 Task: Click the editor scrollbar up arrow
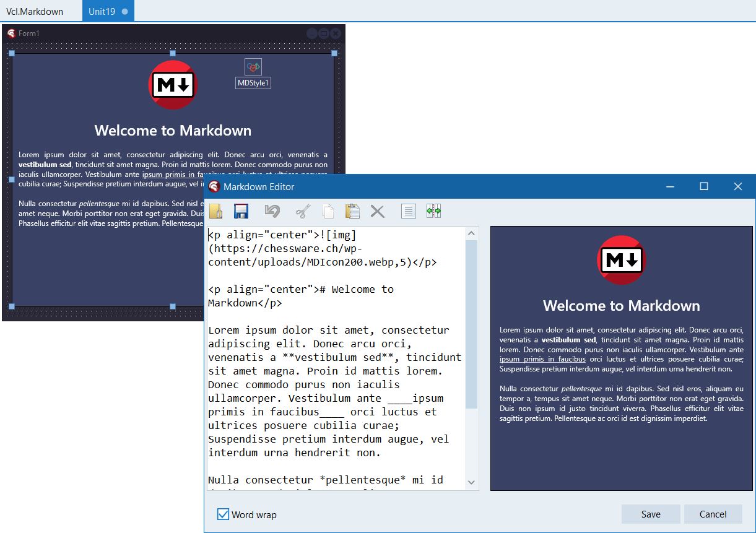(x=471, y=233)
